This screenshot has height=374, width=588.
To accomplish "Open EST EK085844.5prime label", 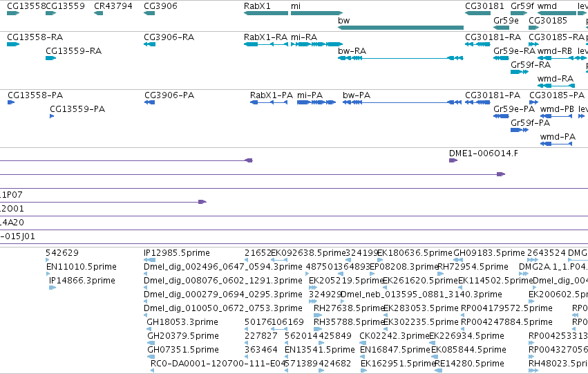I will pos(468,350).
